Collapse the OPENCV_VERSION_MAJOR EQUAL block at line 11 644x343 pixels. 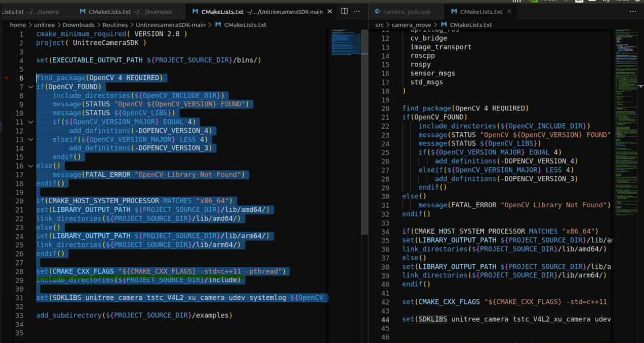coord(31,122)
